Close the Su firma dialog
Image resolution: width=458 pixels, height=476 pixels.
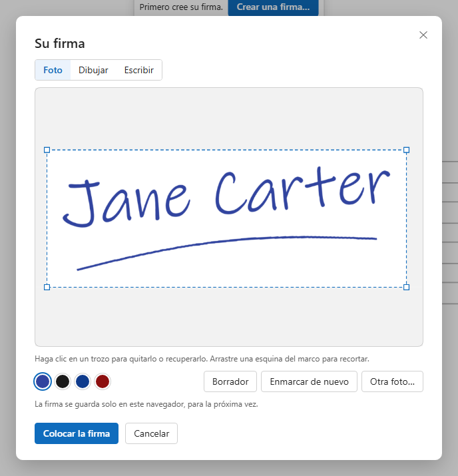click(423, 35)
